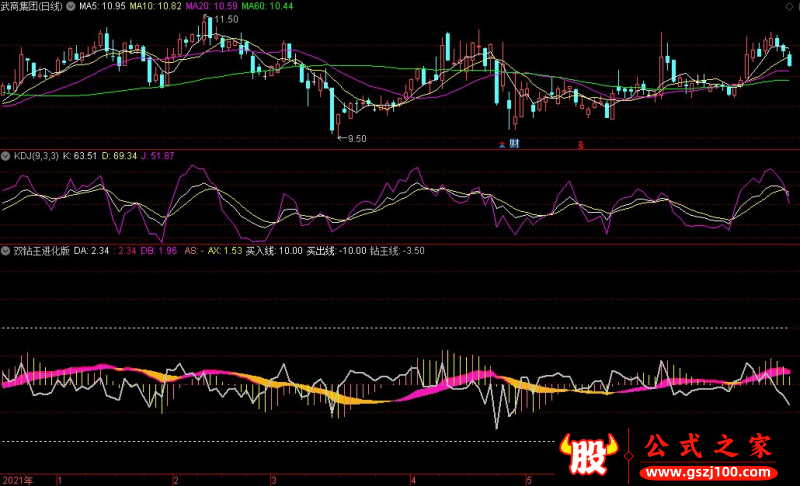Click the 钻王线: -3.50 label

397,251
